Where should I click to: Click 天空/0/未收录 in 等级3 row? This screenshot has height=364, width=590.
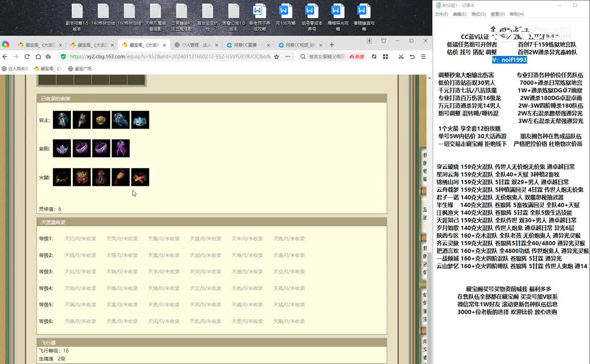pyautogui.click(x=289, y=272)
